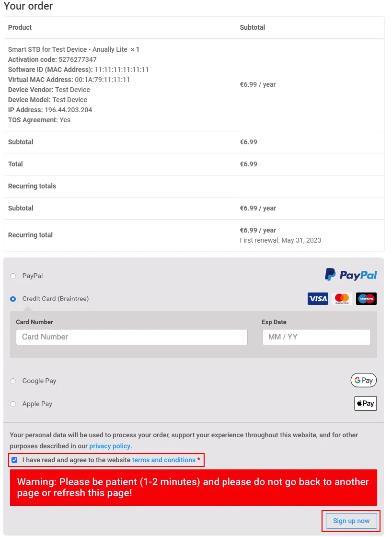Image resolution: width=392 pixels, height=537 pixels.
Task: Focus the Card Number input field
Action: click(x=132, y=337)
